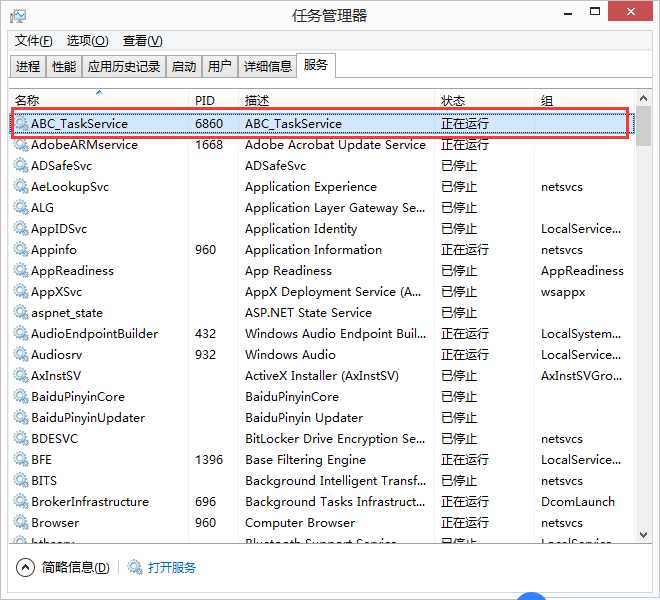Click the vertical scrollbar thumb
Image resolution: width=660 pixels, height=600 pixels.
tap(643, 126)
